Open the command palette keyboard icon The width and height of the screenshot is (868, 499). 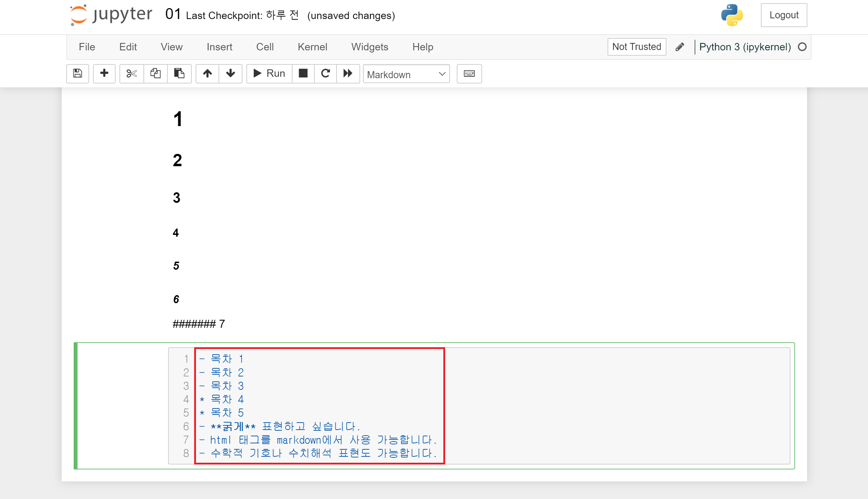469,73
